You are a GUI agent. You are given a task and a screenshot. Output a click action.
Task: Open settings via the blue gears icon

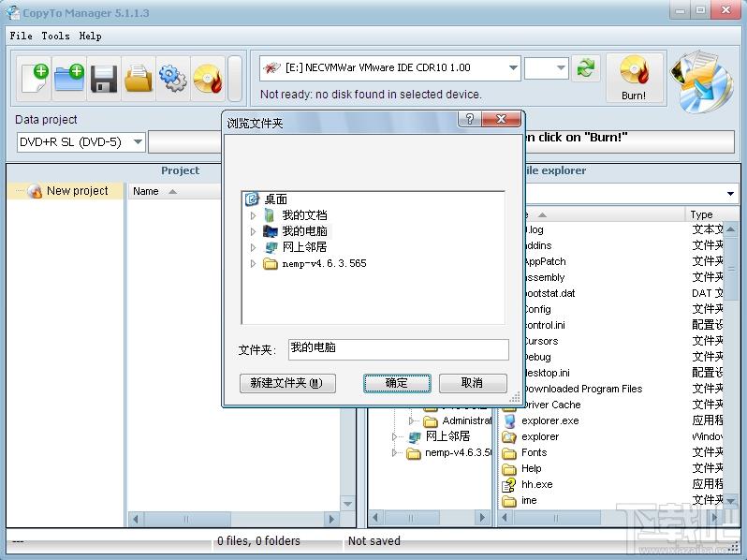(173, 78)
